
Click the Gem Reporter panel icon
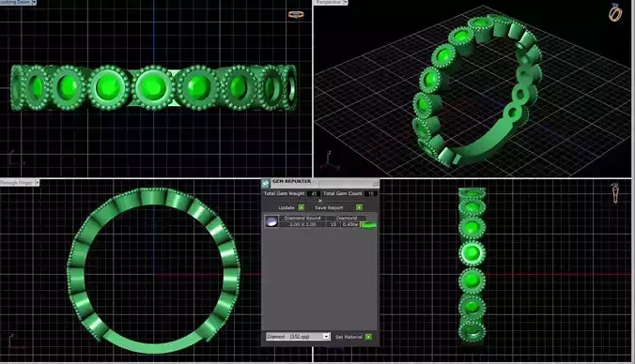[x=266, y=183]
